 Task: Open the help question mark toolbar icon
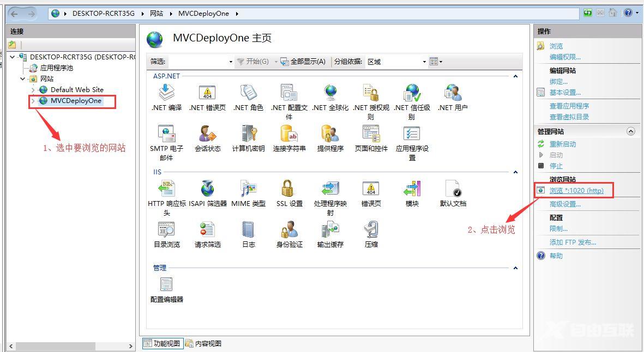point(628,13)
